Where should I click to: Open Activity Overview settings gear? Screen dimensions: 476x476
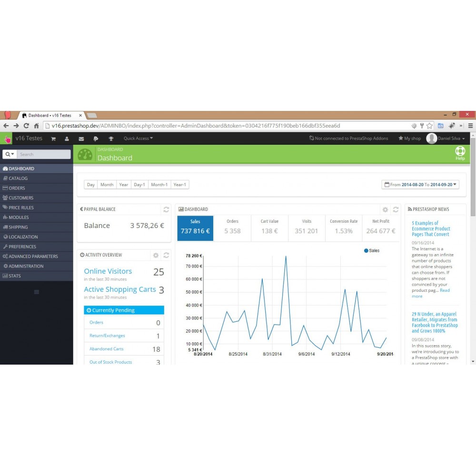pyautogui.click(x=156, y=255)
